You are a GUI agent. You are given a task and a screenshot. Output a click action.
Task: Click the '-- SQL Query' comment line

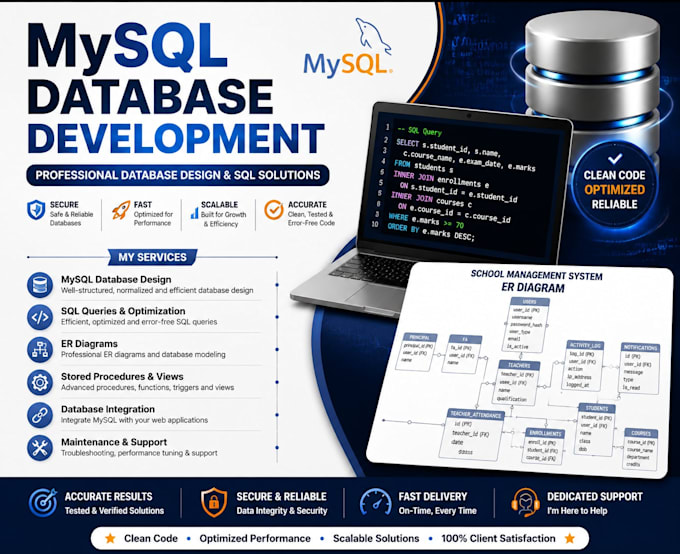tap(419, 131)
